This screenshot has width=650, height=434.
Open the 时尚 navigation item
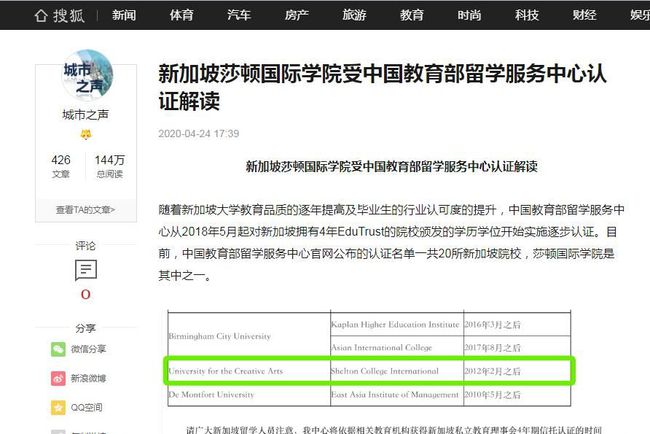(469, 15)
